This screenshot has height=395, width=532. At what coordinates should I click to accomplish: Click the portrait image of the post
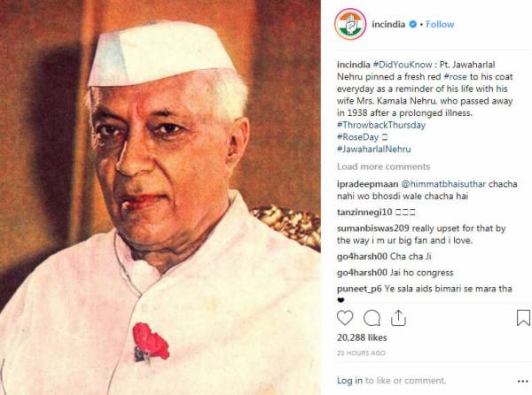tap(160, 197)
